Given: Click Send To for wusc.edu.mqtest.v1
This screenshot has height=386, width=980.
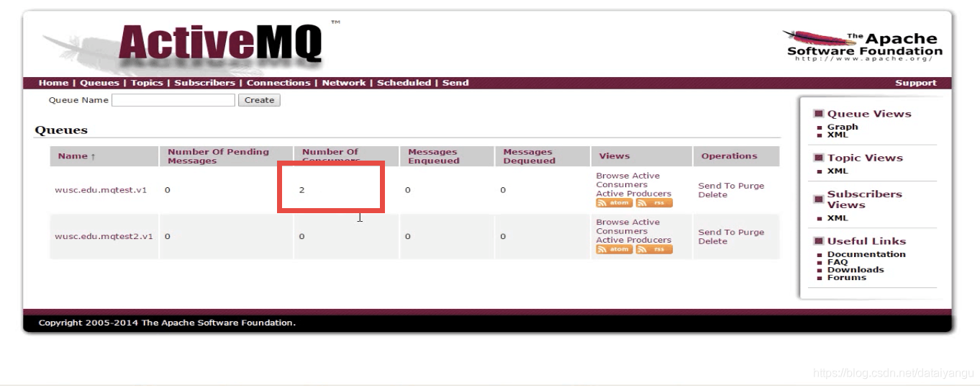Looking at the screenshot, I should point(716,186).
